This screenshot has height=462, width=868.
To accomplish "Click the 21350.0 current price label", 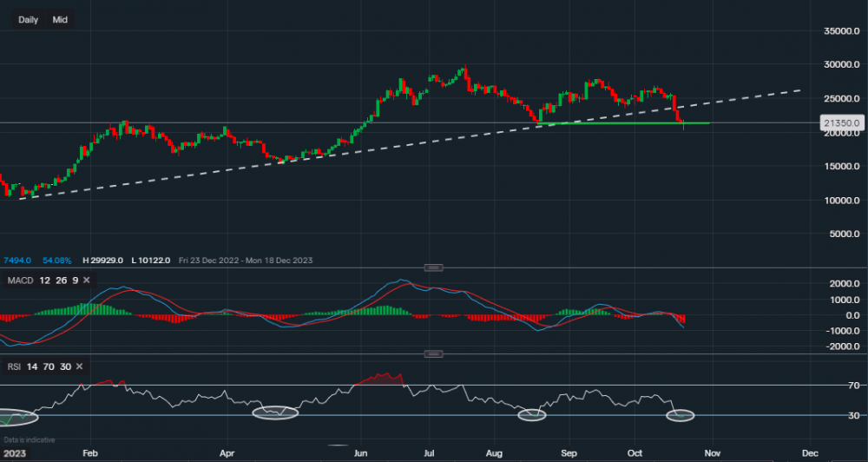I will pos(840,123).
